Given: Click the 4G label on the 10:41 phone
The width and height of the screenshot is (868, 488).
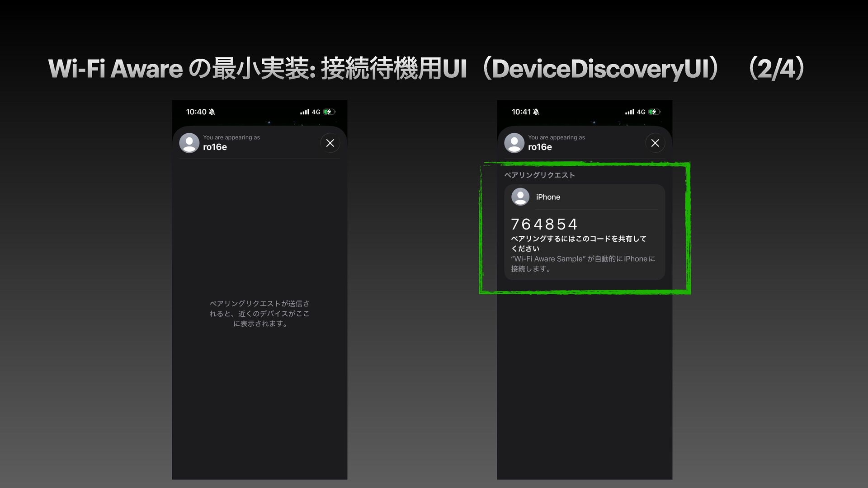Looking at the screenshot, I should coord(641,112).
